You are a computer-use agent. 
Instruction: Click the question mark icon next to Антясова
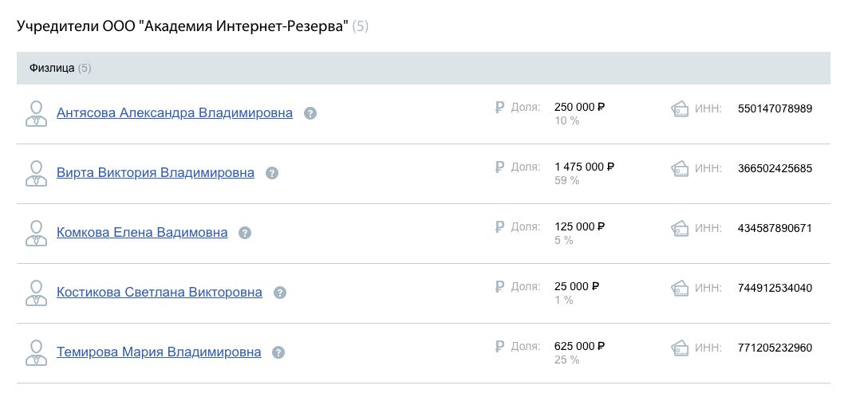(x=311, y=113)
